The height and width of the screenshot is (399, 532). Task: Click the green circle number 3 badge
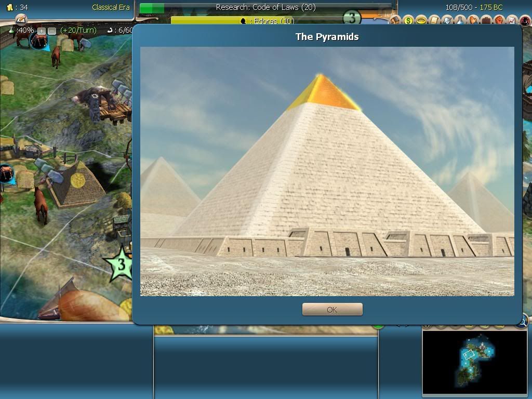[352, 18]
